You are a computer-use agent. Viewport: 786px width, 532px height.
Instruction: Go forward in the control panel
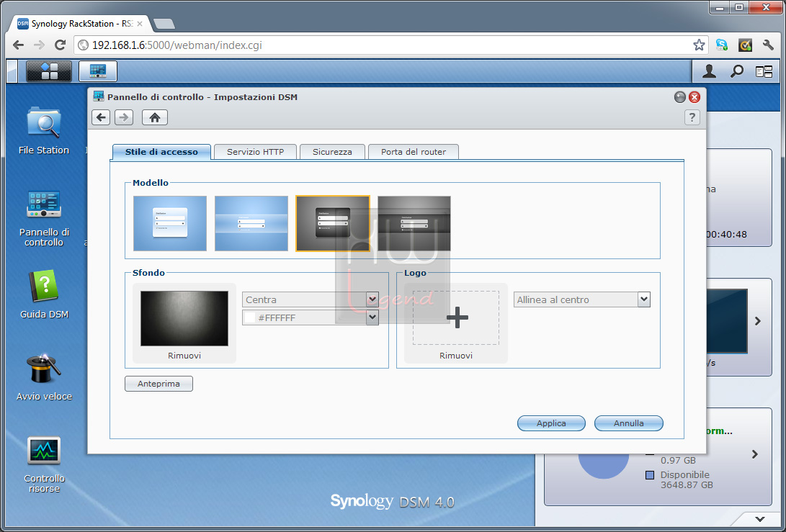click(124, 117)
